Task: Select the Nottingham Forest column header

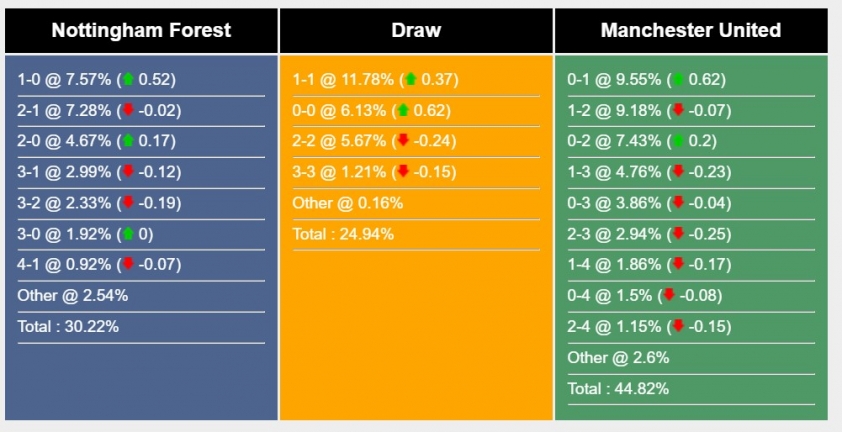Action: point(141,31)
